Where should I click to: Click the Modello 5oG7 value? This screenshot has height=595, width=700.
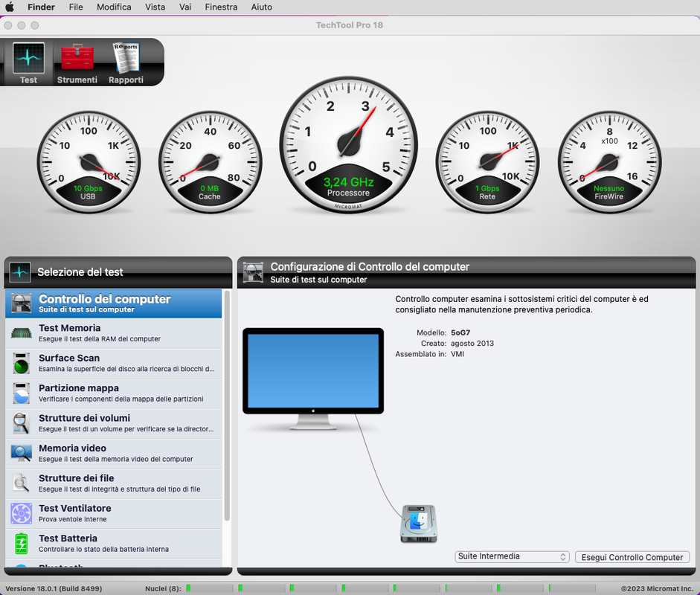pos(460,332)
